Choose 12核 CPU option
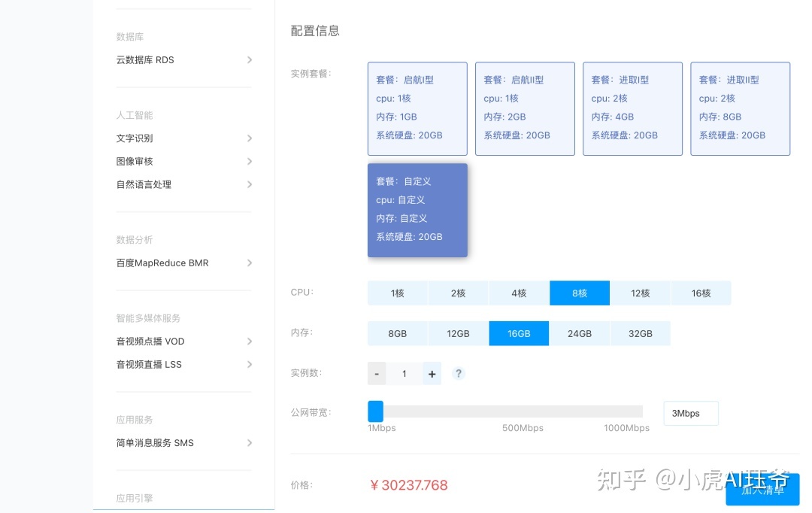Image resolution: width=812 pixels, height=513 pixels. (x=640, y=293)
